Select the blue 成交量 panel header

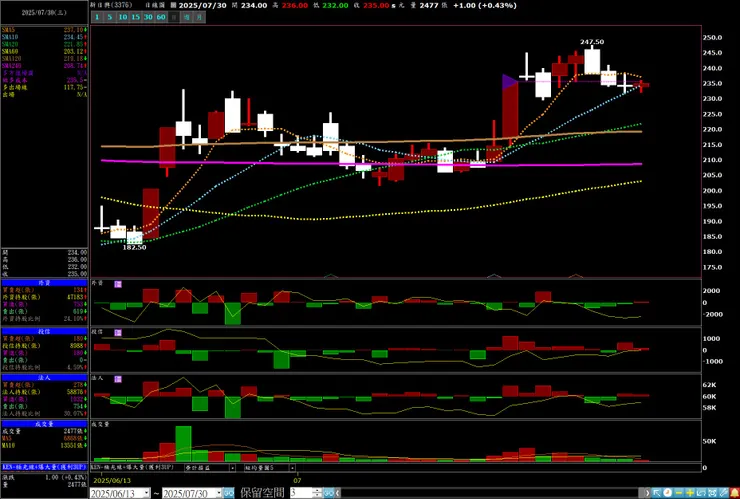tap(44, 424)
